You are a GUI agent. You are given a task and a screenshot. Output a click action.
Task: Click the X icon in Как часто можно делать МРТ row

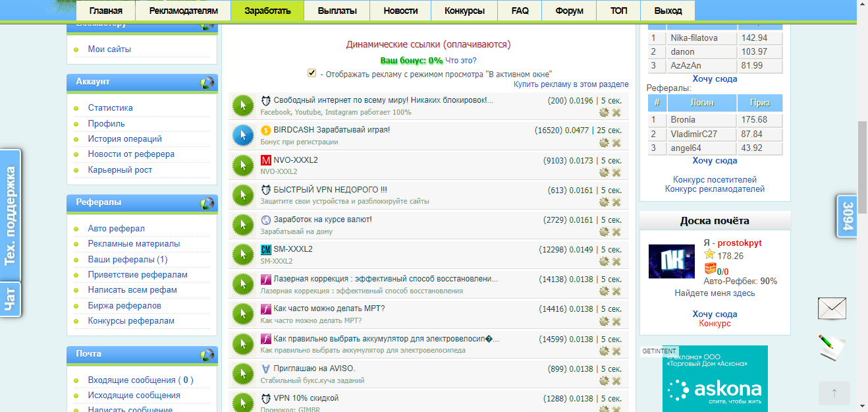click(616, 322)
